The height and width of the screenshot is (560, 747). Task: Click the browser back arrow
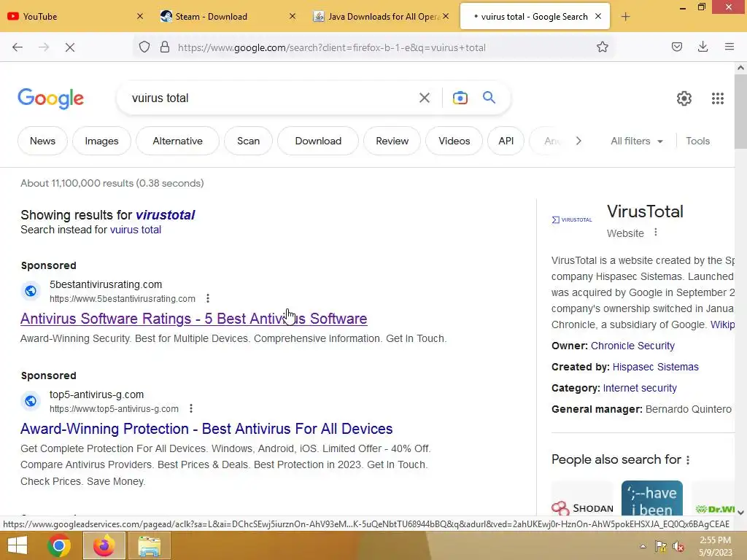click(x=18, y=47)
